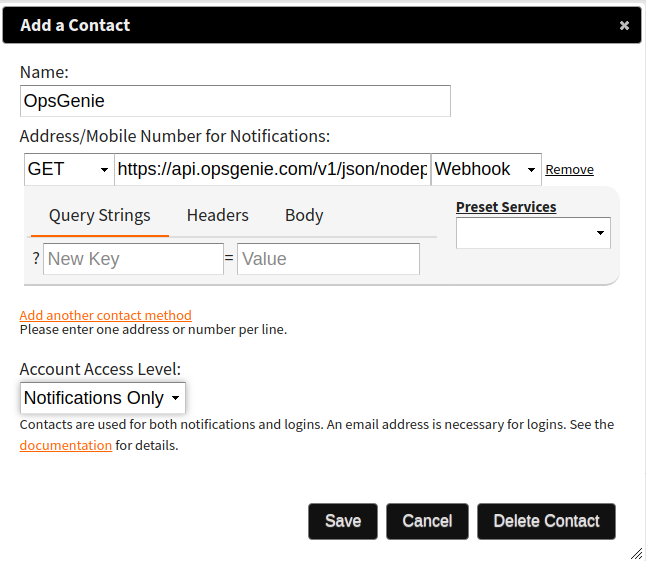
Task: Click Add another contact method link
Action: (x=105, y=315)
